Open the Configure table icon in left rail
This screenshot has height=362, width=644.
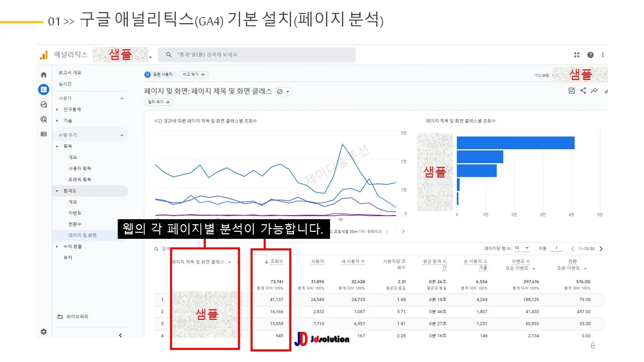click(x=44, y=134)
